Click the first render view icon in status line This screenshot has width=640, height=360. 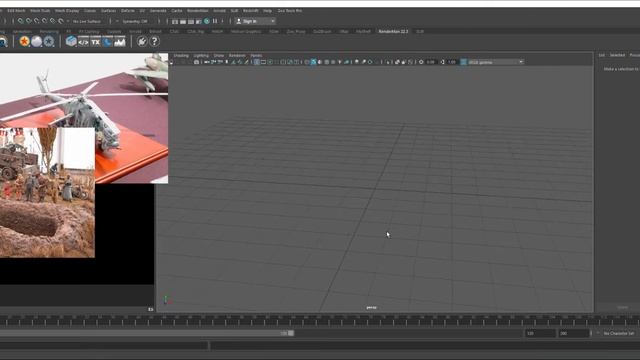(x=175, y=21)
